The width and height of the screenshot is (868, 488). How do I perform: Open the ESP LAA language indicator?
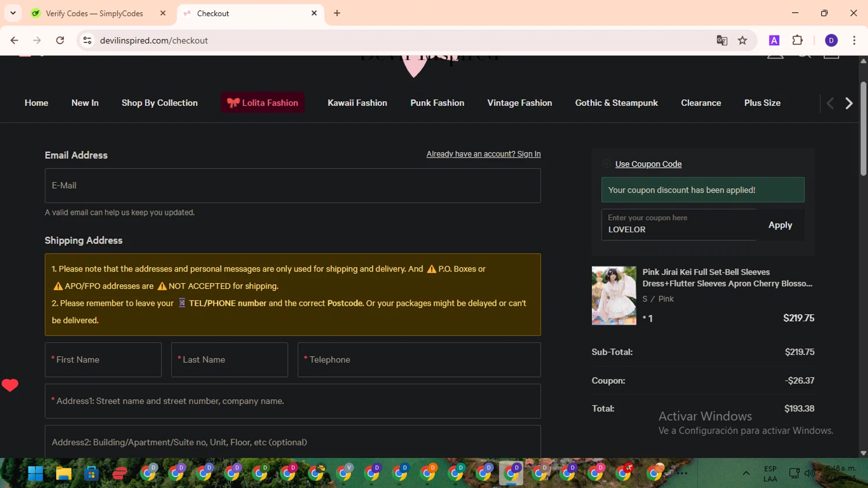(x=770, y=474)
